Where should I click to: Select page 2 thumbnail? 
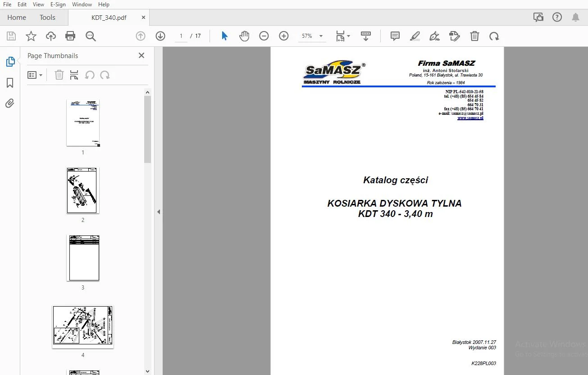point(83,190)
